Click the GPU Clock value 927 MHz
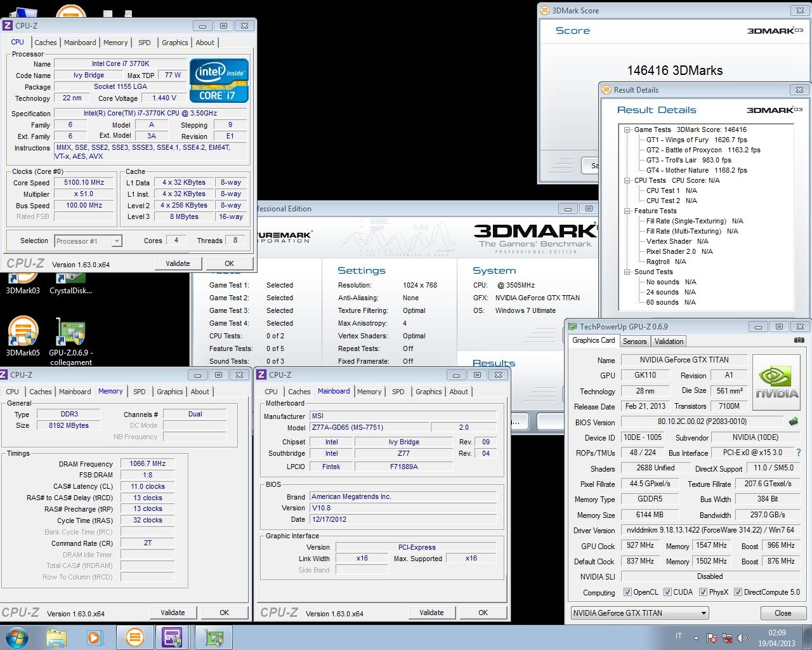The image size is (812, 650). pyautogui.click(x=640, y=545)
